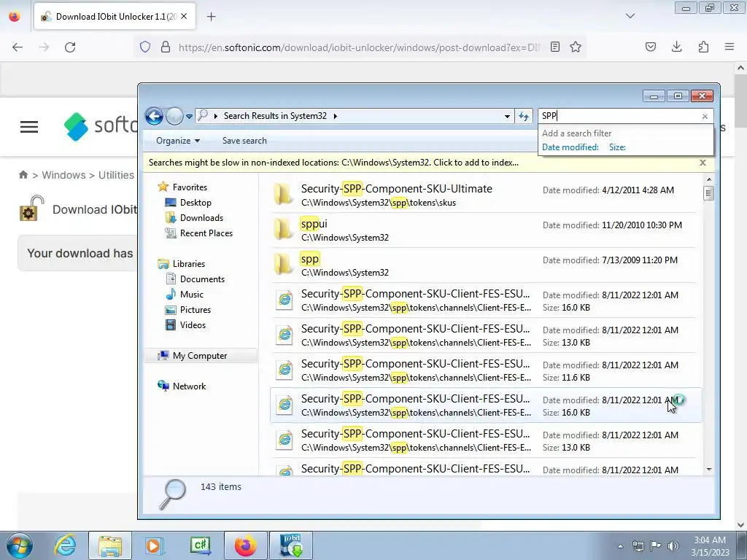Click the Windows breadcrumb on Softonic

64,175
